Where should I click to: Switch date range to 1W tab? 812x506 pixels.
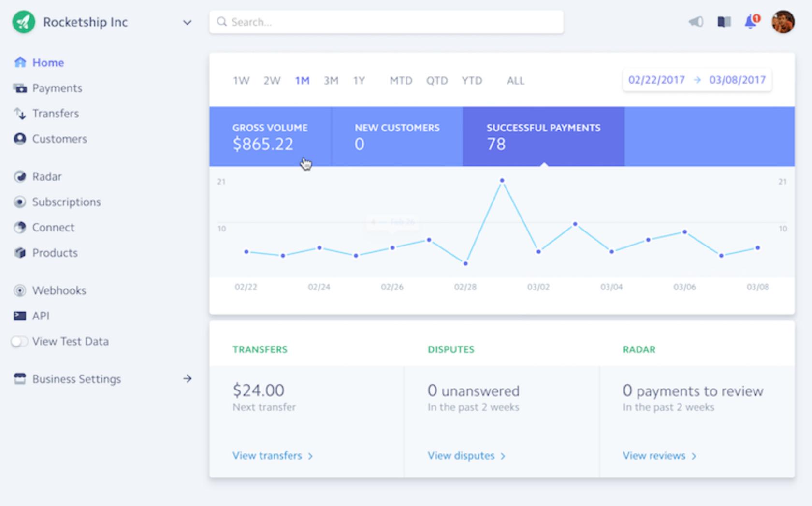click(241, 81)
